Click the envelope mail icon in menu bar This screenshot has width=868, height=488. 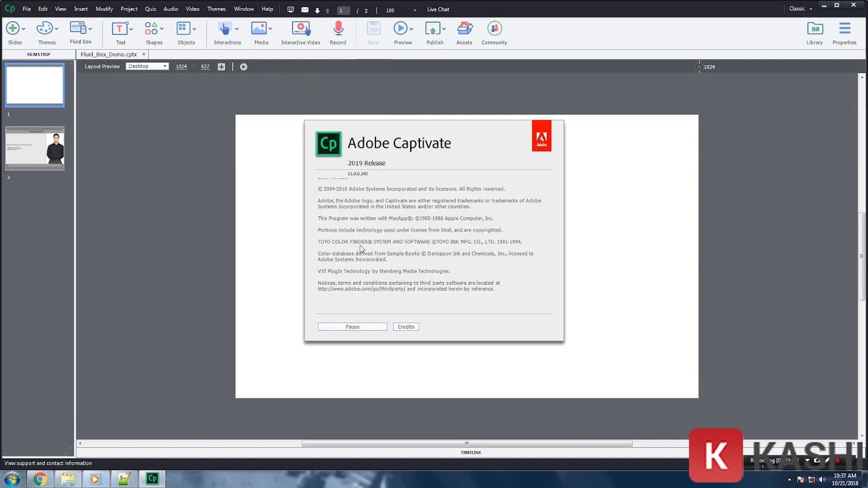point(305,10)
